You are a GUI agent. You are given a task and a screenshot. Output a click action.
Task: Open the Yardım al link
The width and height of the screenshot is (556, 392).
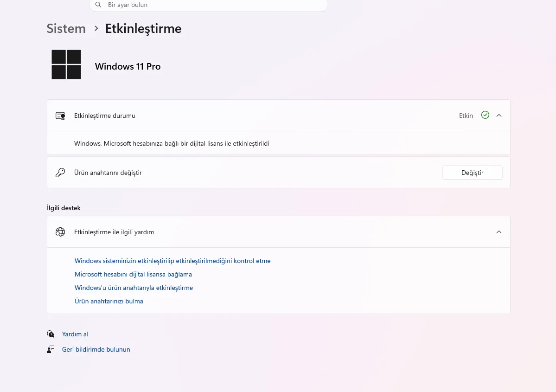(x=75, y=334)
